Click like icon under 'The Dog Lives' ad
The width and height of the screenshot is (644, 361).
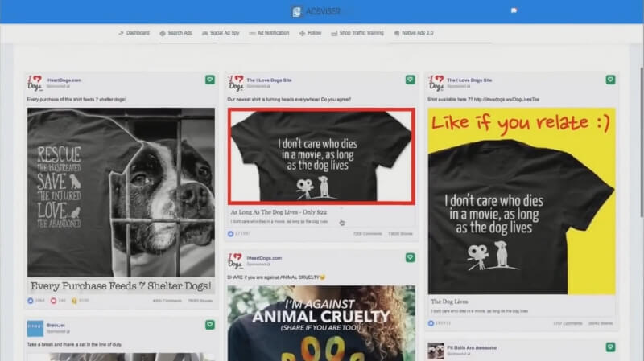point(431,323)
